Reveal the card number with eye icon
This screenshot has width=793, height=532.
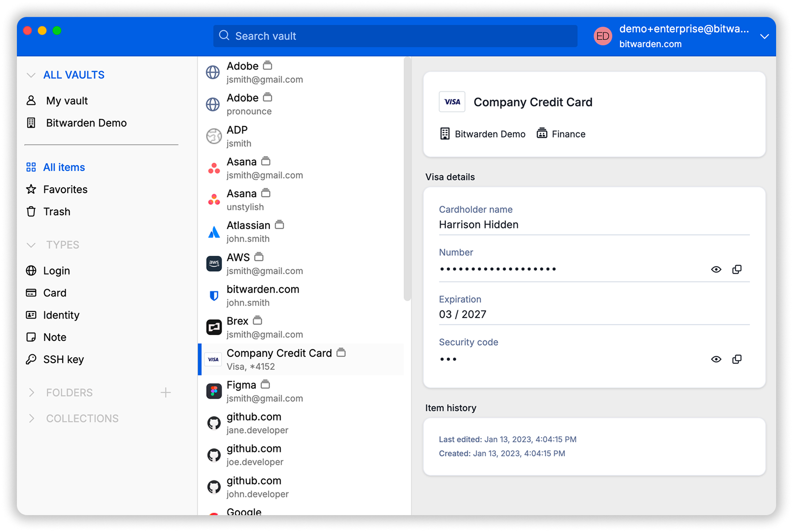pyautogui.click(x=716, y=269)
